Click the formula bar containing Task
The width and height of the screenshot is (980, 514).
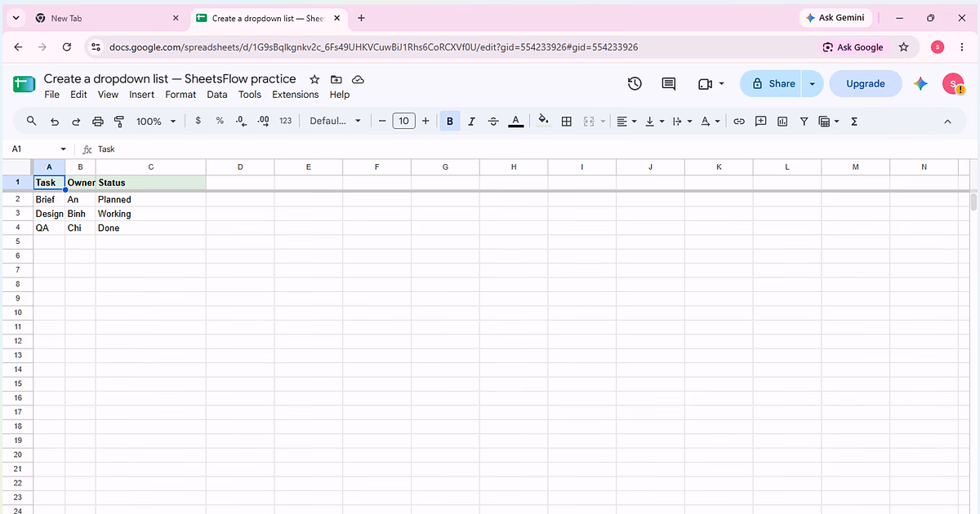tap(531, 149)
